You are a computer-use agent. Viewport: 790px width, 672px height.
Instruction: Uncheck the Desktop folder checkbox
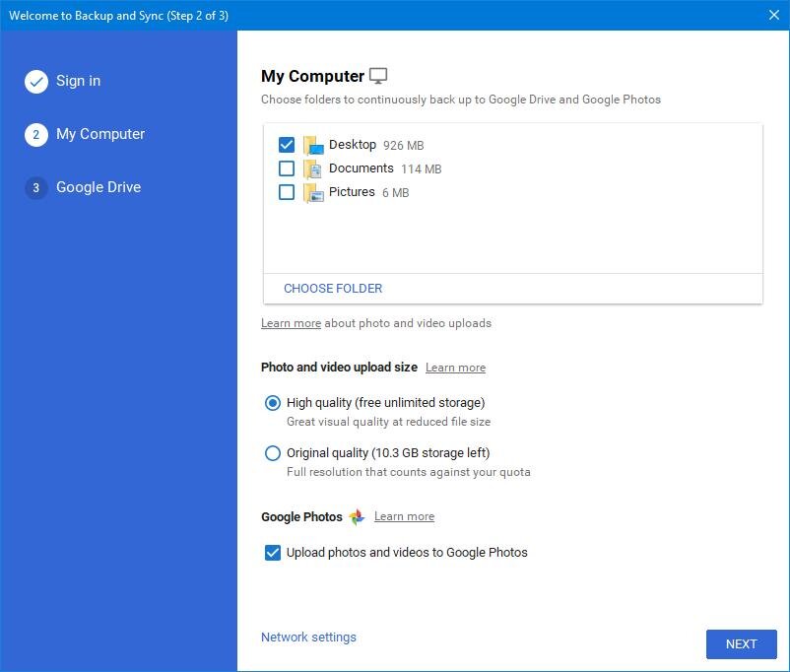287,145
